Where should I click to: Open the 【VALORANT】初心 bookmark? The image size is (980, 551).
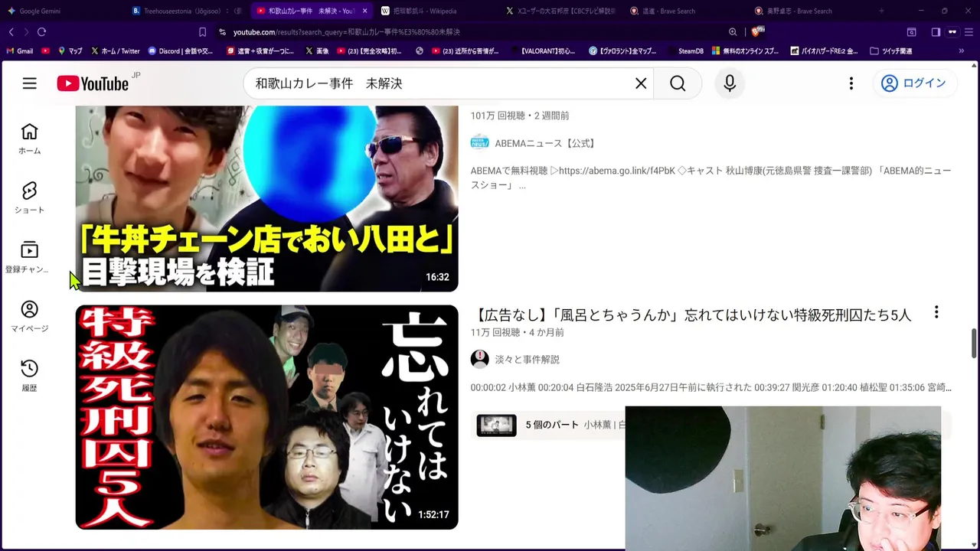pos(543,51)
